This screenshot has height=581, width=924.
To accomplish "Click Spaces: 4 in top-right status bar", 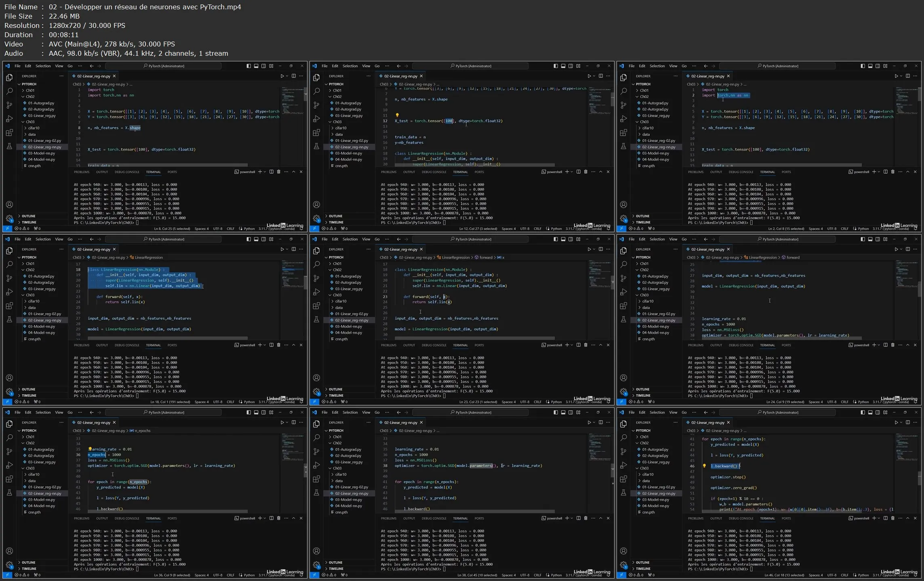I will (x=816, y=229).
